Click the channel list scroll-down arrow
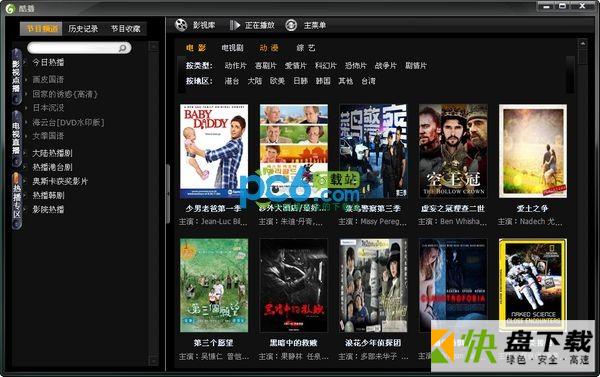 click(x=153, y=361)
